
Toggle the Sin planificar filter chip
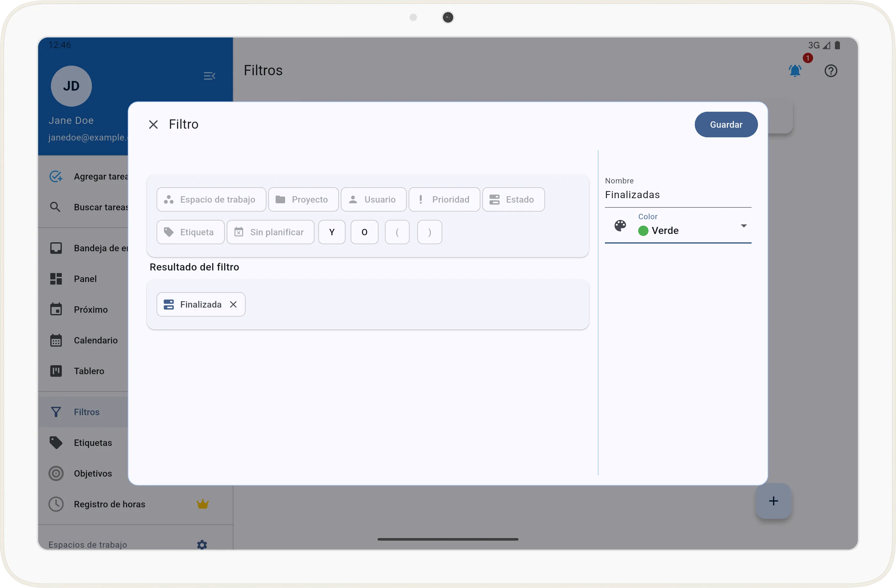coord(270,232)
